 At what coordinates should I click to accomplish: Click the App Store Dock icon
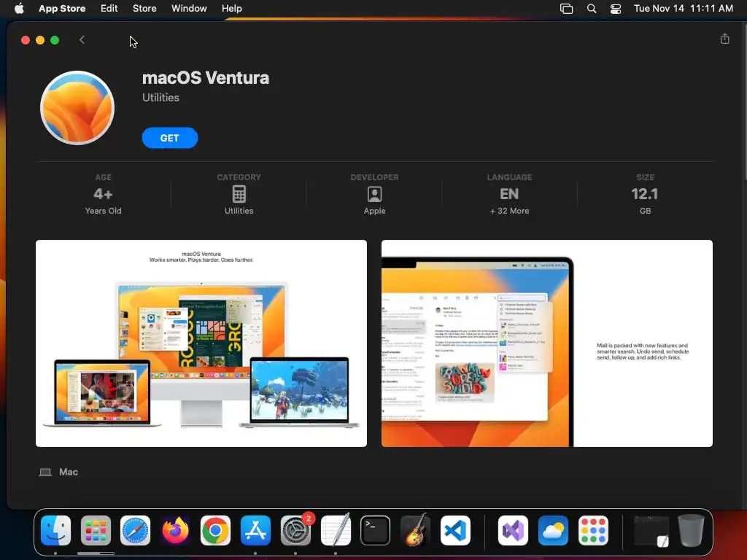point(255,530)
